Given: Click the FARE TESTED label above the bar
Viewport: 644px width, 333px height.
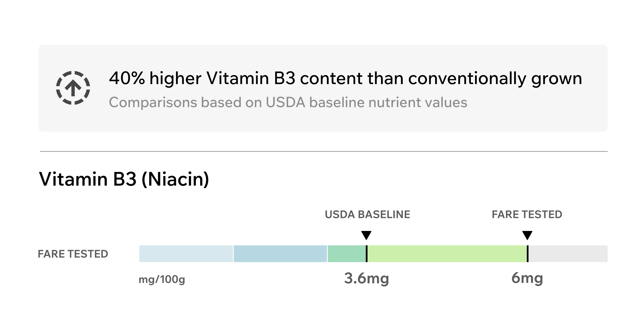Looking at the screenshot, I should click(x=527, y=215).
